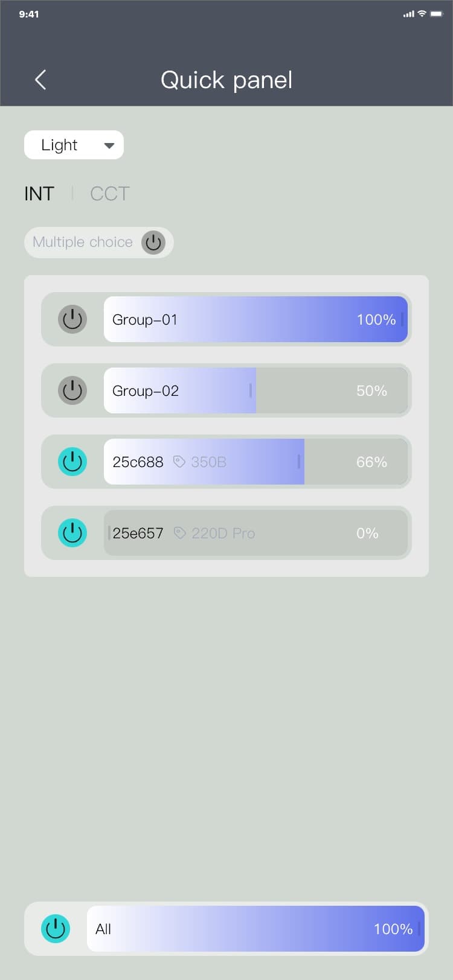Tap the tag icon beside 350B
Image resolution: width=453 pixels, height=980 pixels.
tap(179, 462)
